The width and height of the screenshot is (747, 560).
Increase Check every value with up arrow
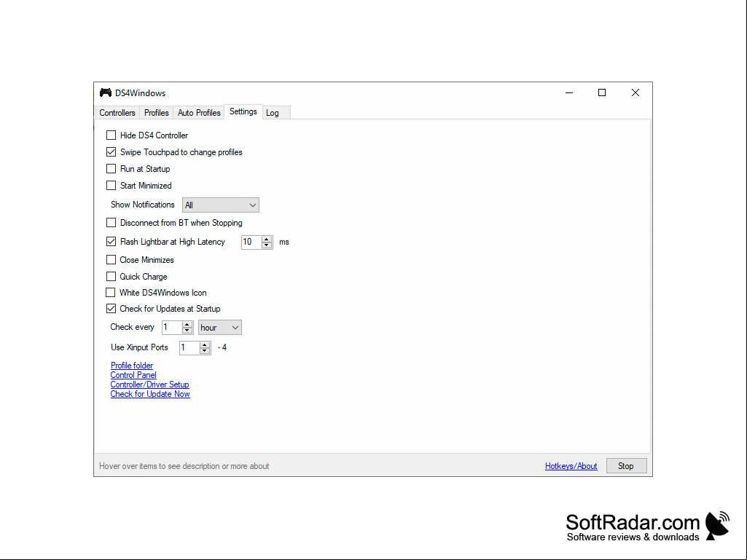[x=187, y=325]
